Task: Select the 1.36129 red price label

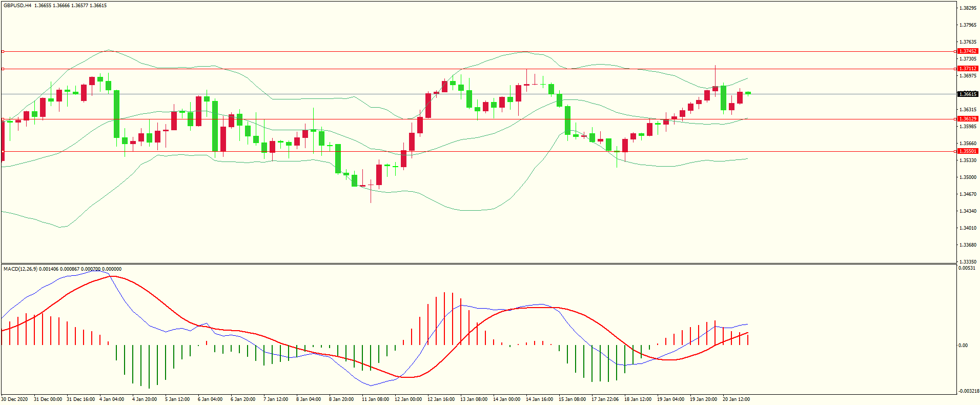Action: [x=968, y=119]
